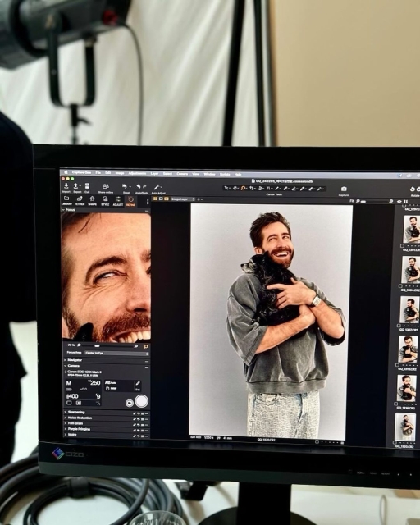Click the zoom-in magnifier next to Focus slider
The width and height of the screenshot is (420, 525).
point(136,346)
